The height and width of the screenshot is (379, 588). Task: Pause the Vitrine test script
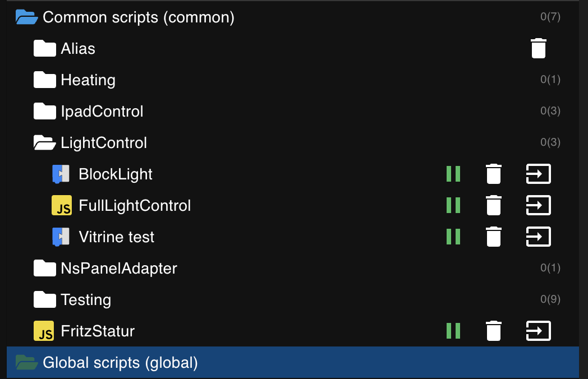click(x=453, y=237)
